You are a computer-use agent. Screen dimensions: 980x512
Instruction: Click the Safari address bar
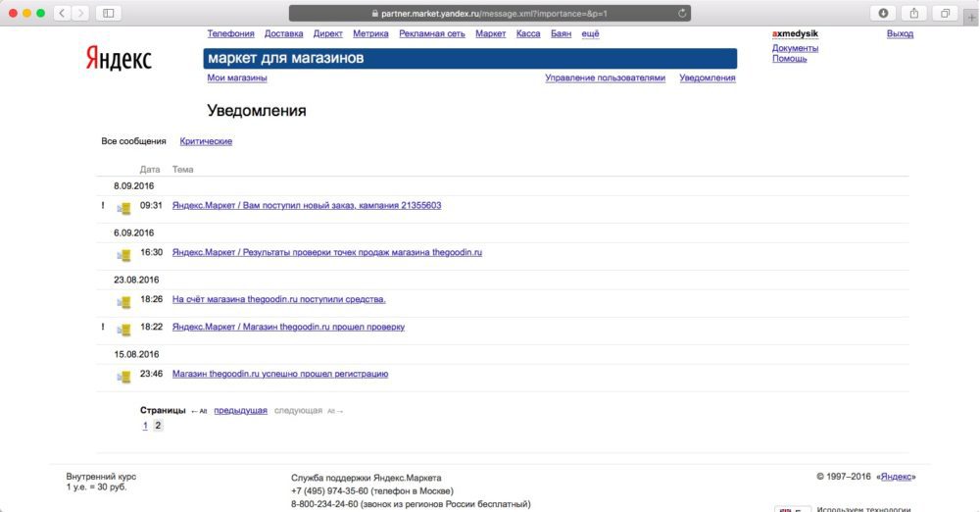pos(489,13)
